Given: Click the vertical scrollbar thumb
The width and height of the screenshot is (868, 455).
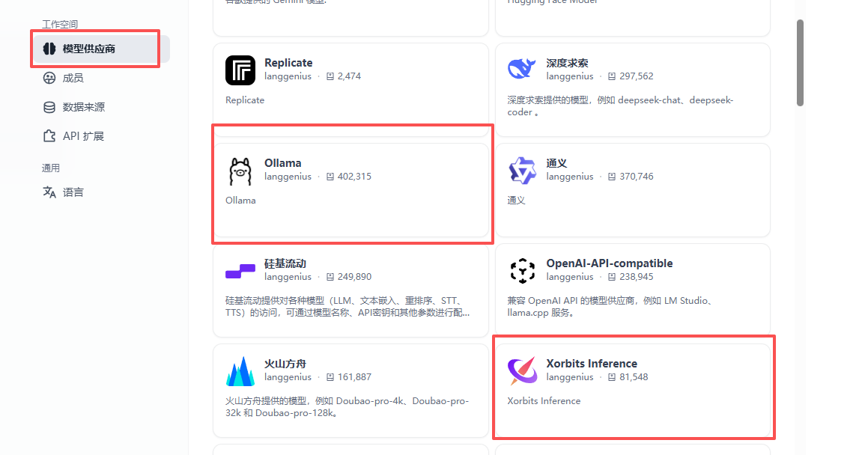Looking at the screenshot, I should click(800, 63).
